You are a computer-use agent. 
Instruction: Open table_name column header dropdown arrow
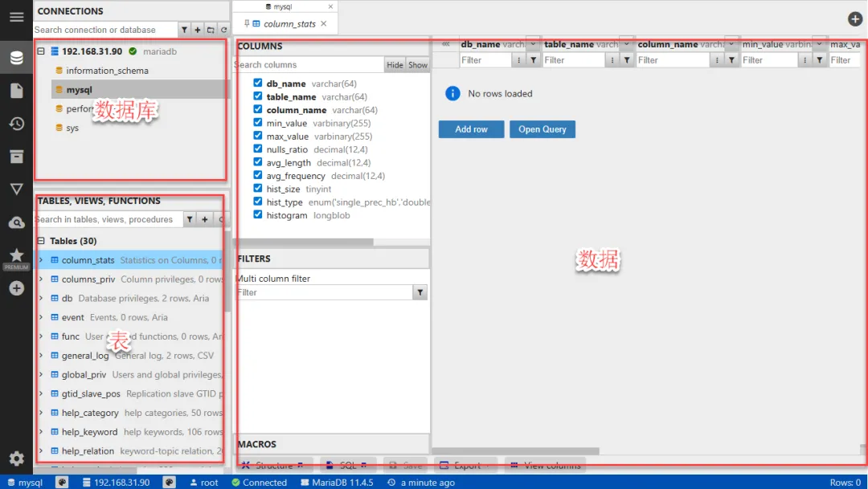[x=626, y=44]
